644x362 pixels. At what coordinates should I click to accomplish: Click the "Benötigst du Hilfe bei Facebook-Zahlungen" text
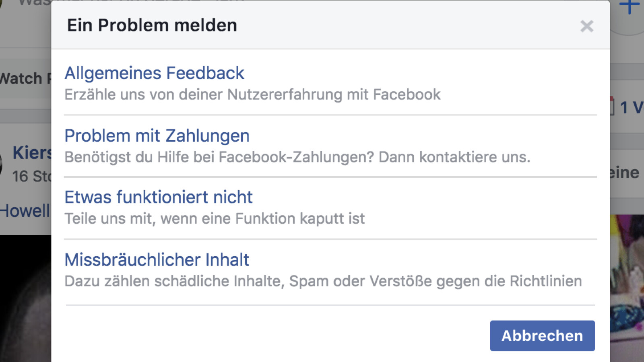[297, 157]
